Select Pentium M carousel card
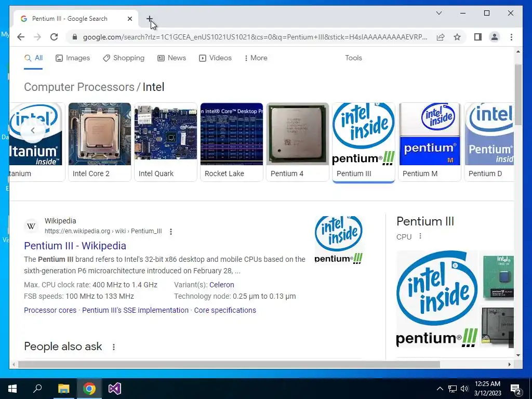The height and width of the screenshot is (399, 532). (430, 142)
